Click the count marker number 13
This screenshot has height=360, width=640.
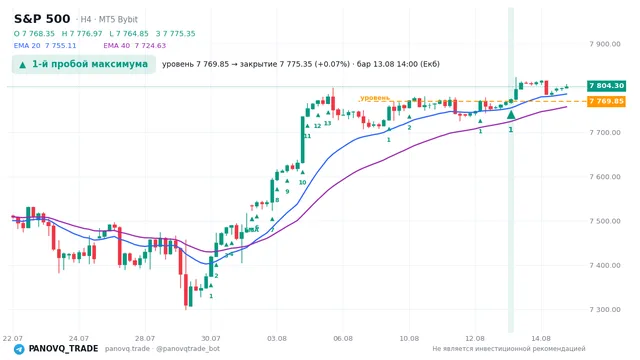point(328,123)
